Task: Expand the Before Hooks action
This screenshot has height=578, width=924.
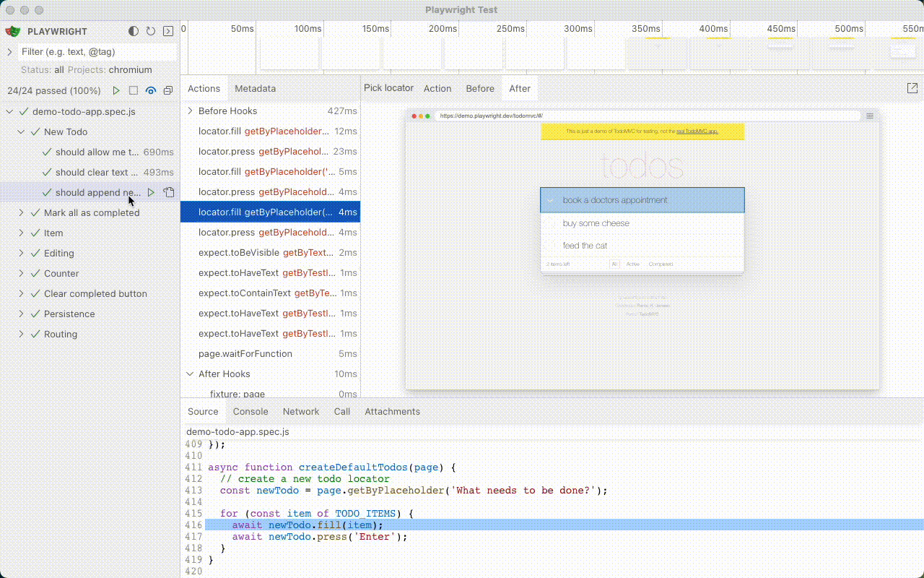Action: 191,111
